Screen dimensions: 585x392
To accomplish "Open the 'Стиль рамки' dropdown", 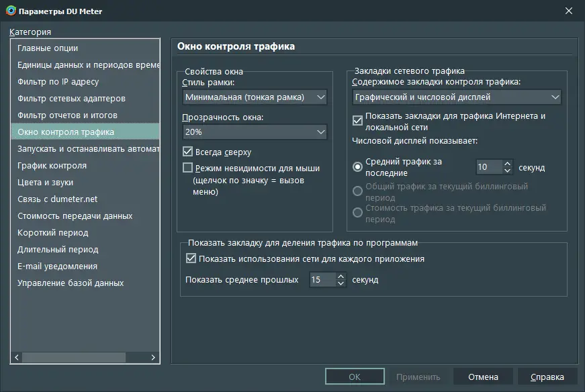I will (x=255, y=97).
